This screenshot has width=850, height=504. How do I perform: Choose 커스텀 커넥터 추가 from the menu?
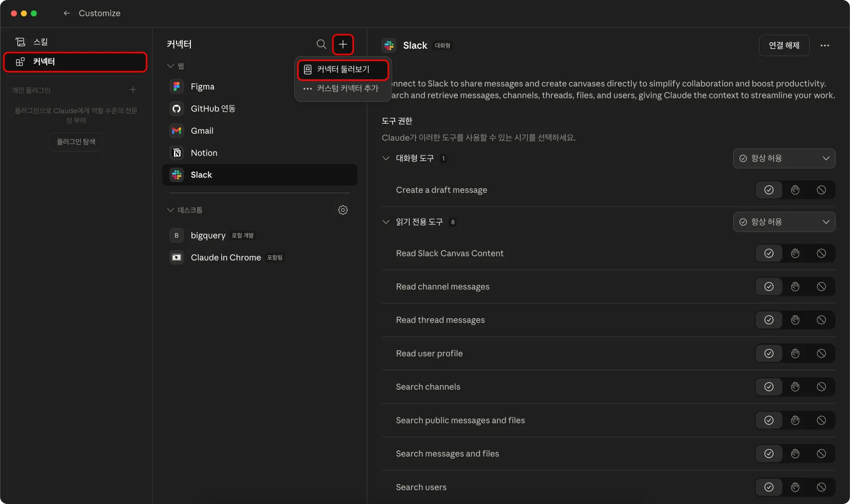(343, 88)
